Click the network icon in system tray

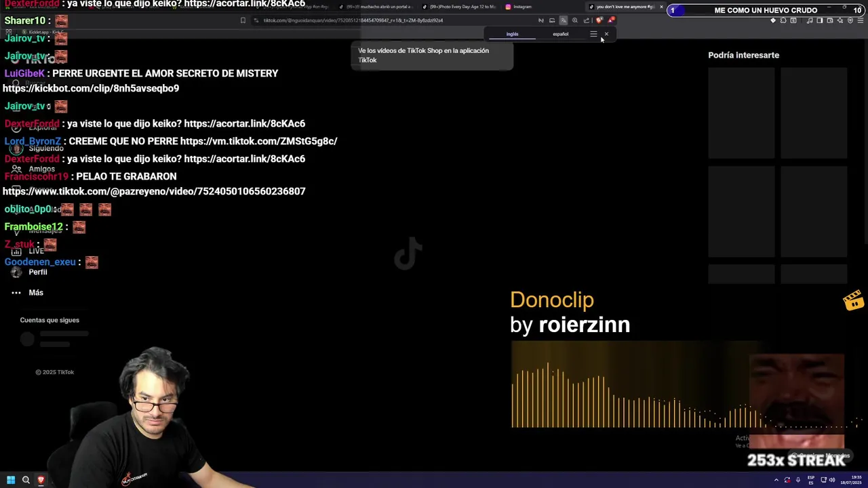pos(824,480)
